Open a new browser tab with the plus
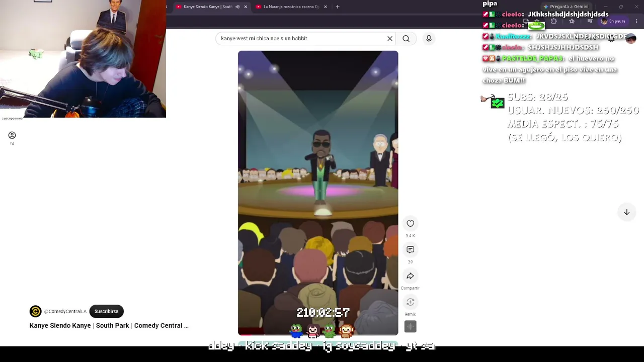The height and width of the screenshot is (362, 644). pos(338,7)
